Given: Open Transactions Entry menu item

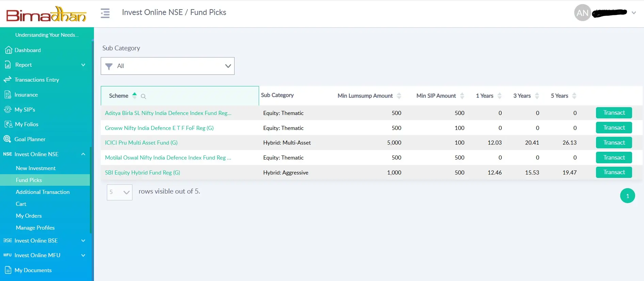Looking at the screenshot, I should click(37, 80).
